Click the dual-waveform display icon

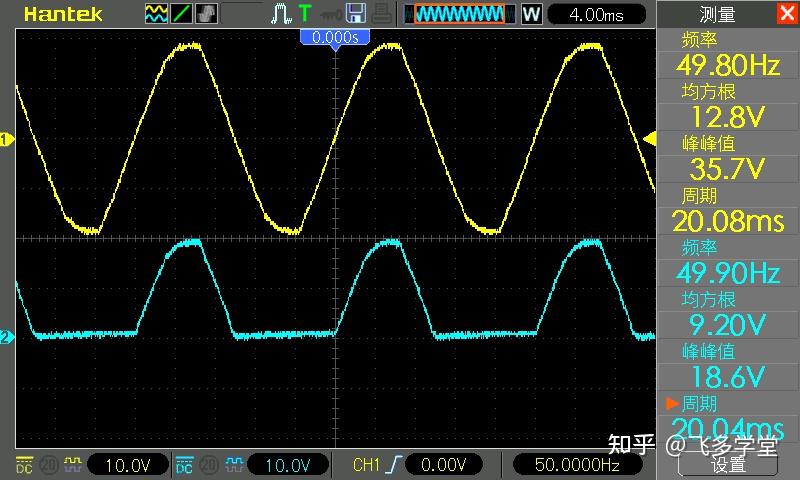(x=156, y=14)
